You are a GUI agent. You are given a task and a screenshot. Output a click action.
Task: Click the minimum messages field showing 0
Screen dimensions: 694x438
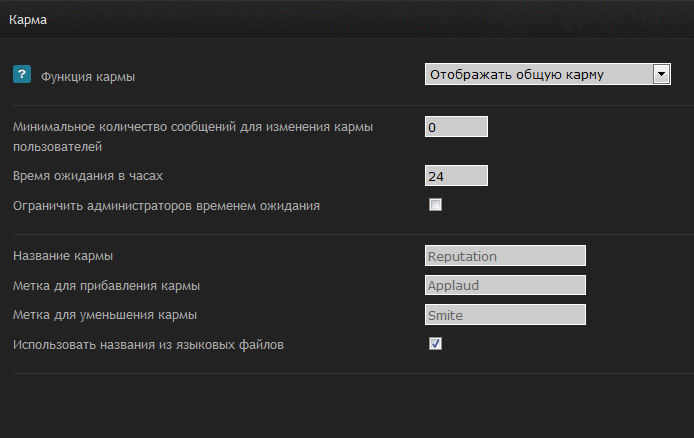456,127
